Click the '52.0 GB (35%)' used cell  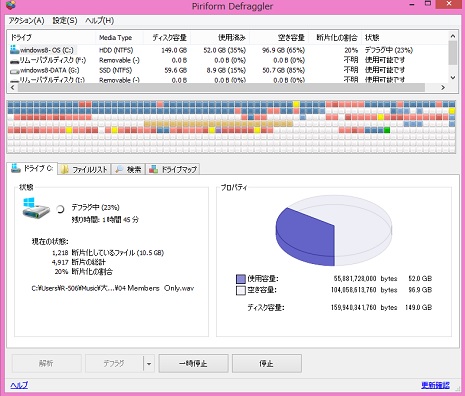point(225,50)
